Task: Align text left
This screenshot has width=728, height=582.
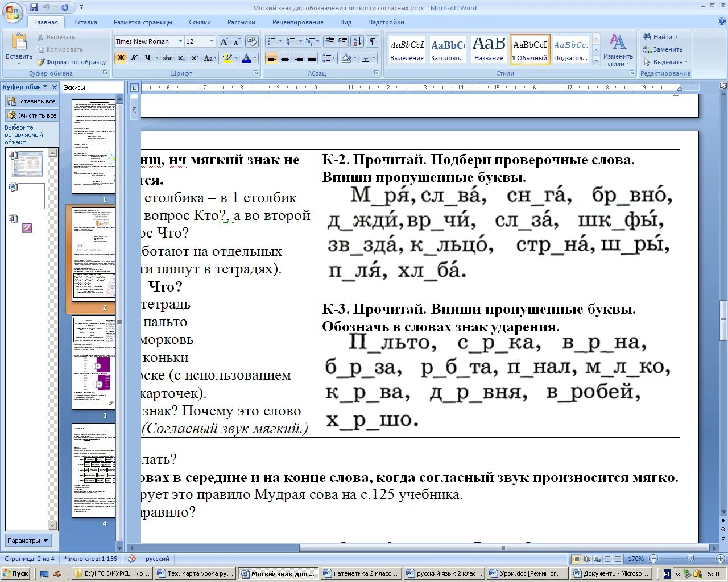Action: 272,58
